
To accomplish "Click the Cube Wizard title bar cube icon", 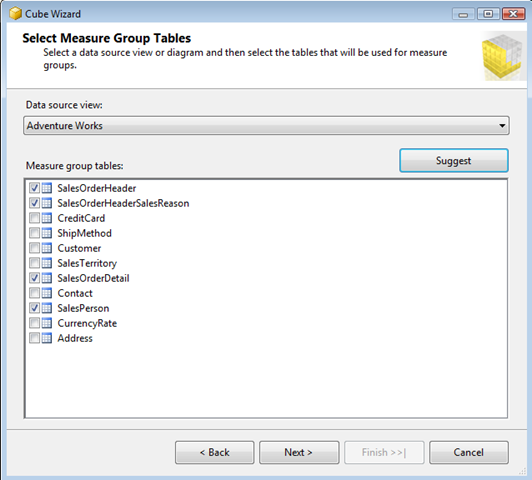I will 16,14.
